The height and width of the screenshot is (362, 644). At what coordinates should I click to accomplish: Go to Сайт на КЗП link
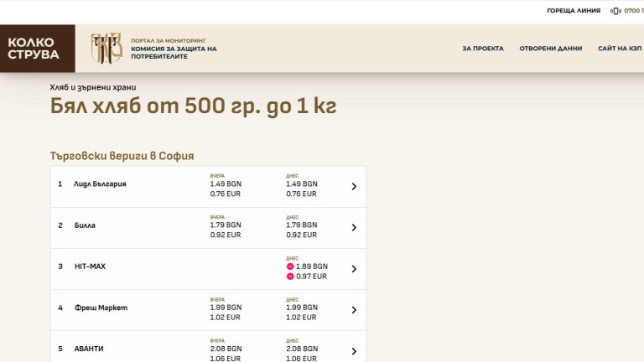pyautogui.click(x=620, y=49)
